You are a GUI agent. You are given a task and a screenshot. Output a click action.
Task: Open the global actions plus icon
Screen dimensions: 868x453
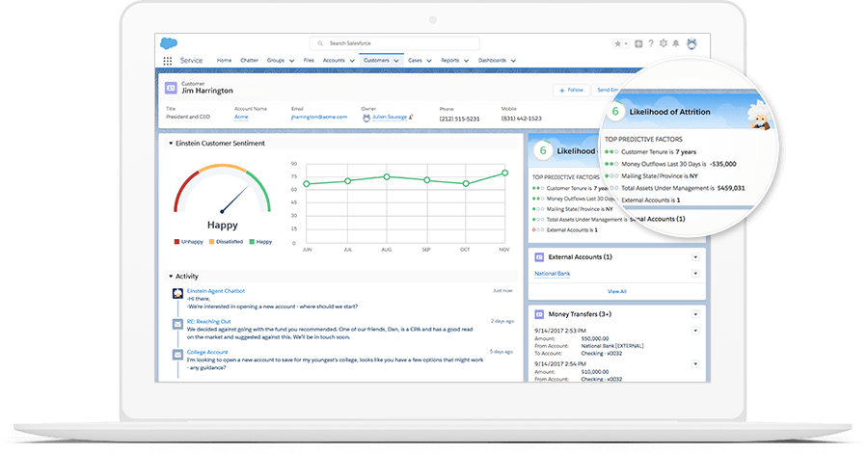point(638,43)
